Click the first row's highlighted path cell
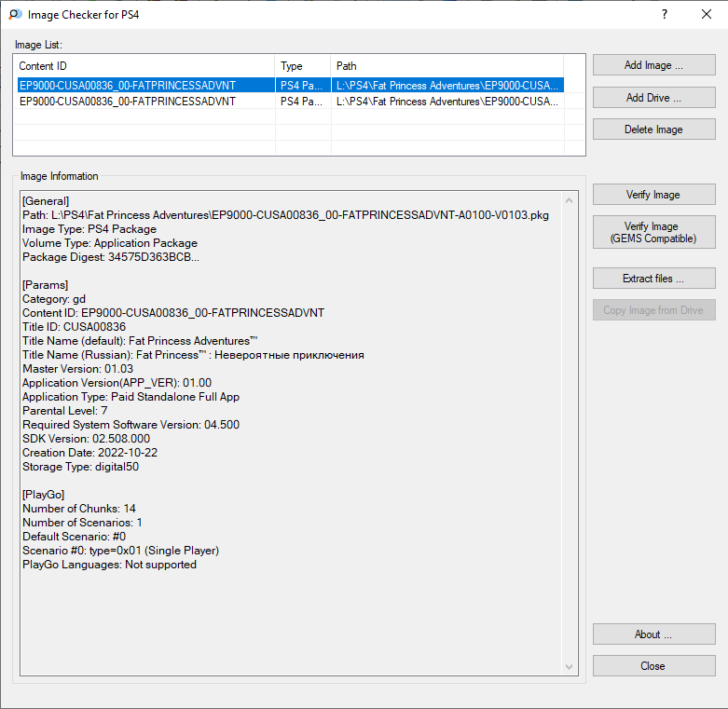The width and height of the screenshot is (728, 709). [447, 86]
